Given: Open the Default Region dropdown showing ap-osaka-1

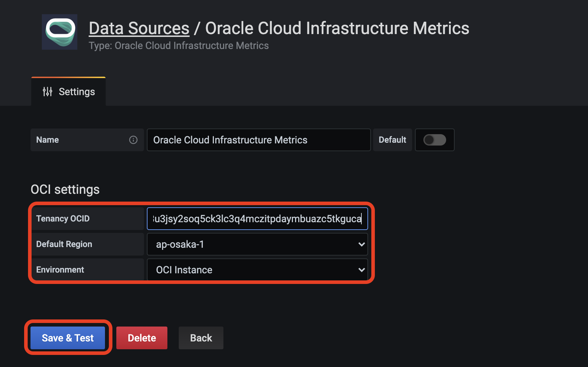Looking at the screenshot, I should [257, 244].
